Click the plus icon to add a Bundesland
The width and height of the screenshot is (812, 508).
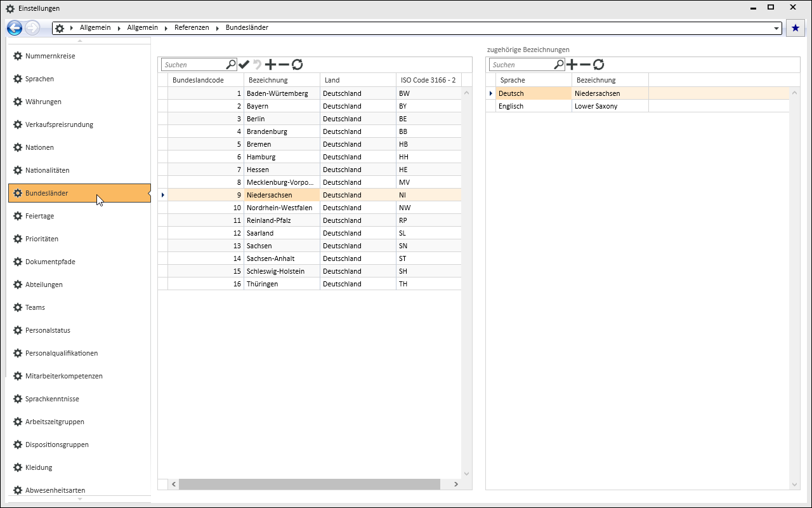270,64
